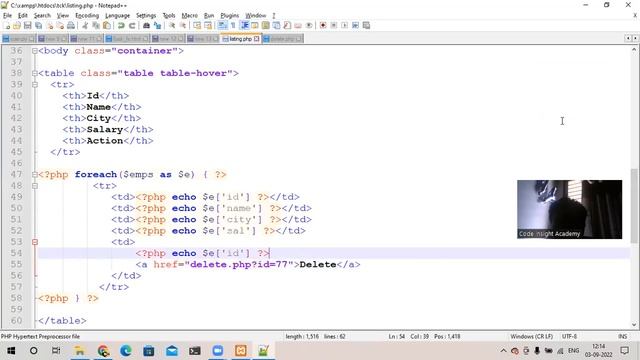
Task: Click the scrollbar down arrow
Action: tap(634, 325)
